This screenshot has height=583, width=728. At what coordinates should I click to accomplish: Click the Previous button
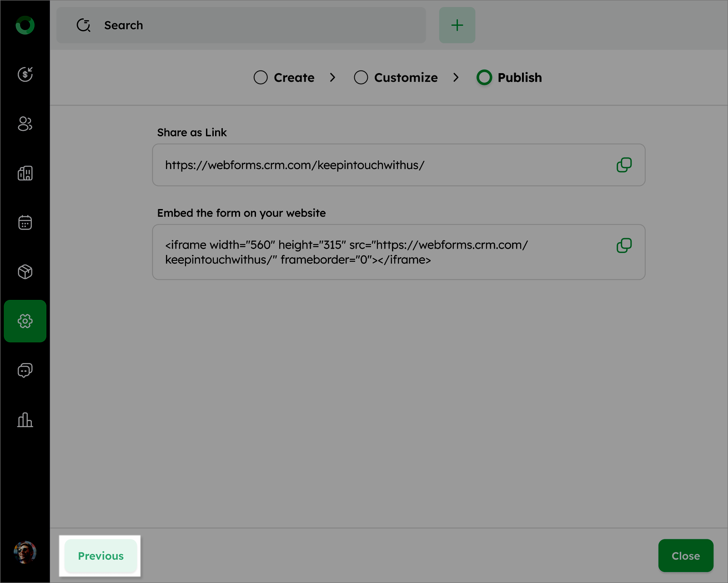[100, 556]
